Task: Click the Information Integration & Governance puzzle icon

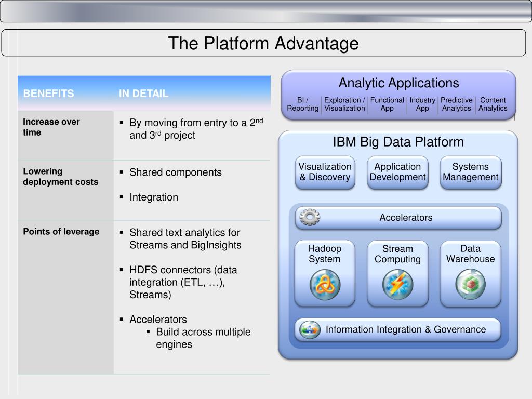Action: click(310, 329)
